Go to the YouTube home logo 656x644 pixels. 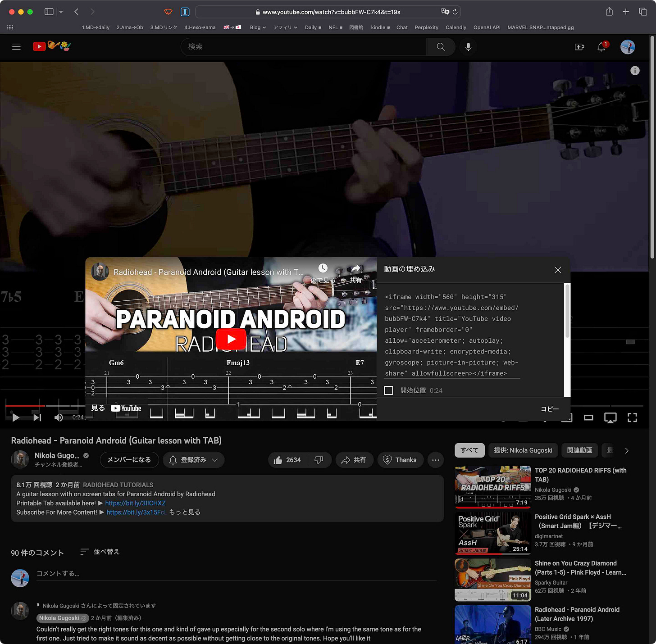(x=52, y=46)
